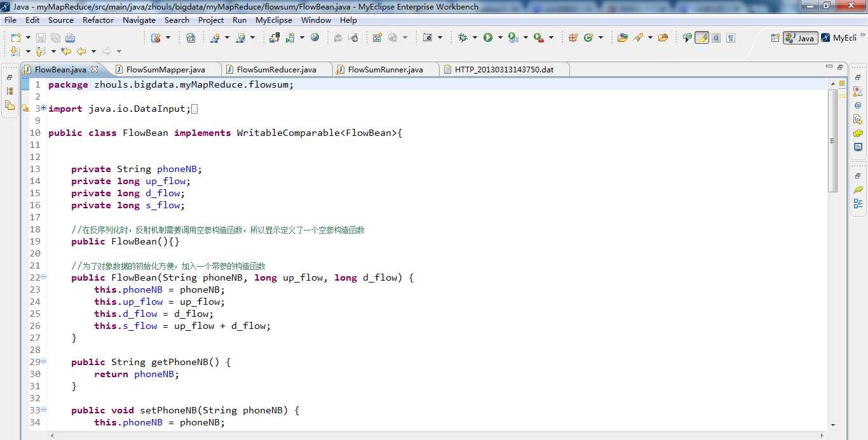The image size is (868, 440).
Task: Click the Open Task folder icon right of the flashlight
Action: [x=663, y=37]
